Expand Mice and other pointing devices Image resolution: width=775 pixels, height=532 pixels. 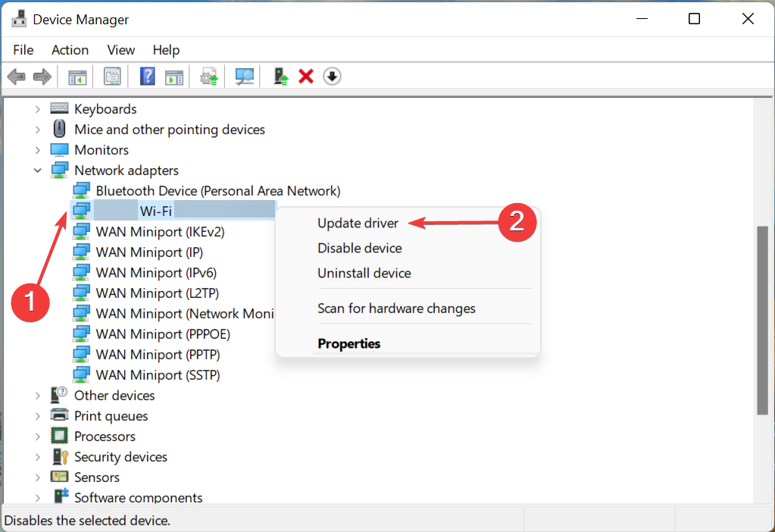tap(38, 130)
